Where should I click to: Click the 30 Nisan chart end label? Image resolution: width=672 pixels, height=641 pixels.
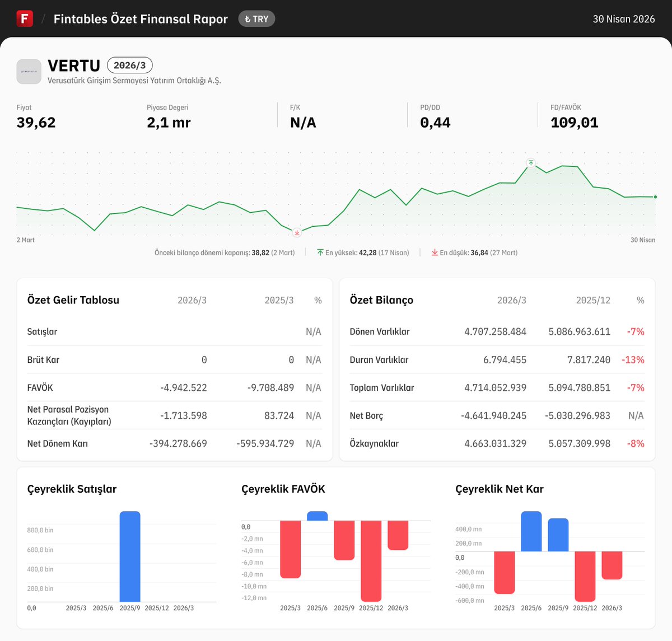643,240
